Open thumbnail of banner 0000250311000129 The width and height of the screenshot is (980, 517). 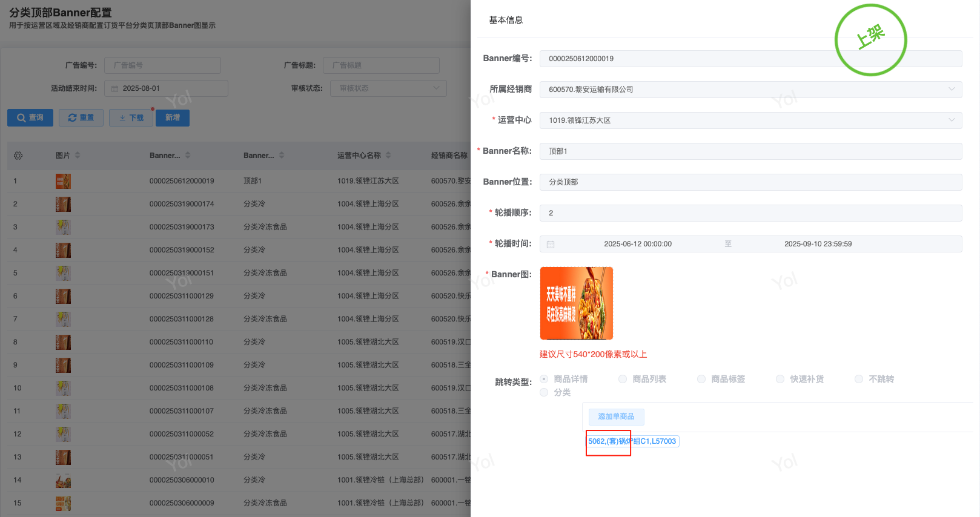(x=63, y=296)
